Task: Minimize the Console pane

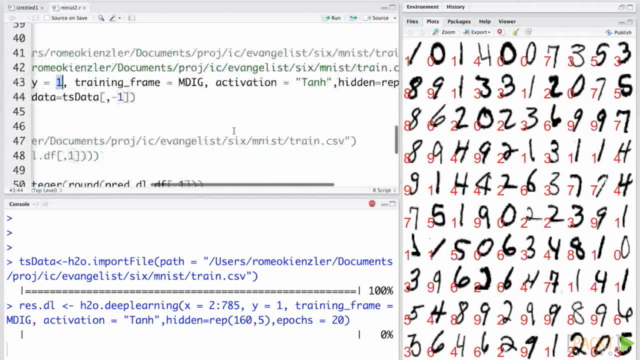Action: [x=384, y=204]
